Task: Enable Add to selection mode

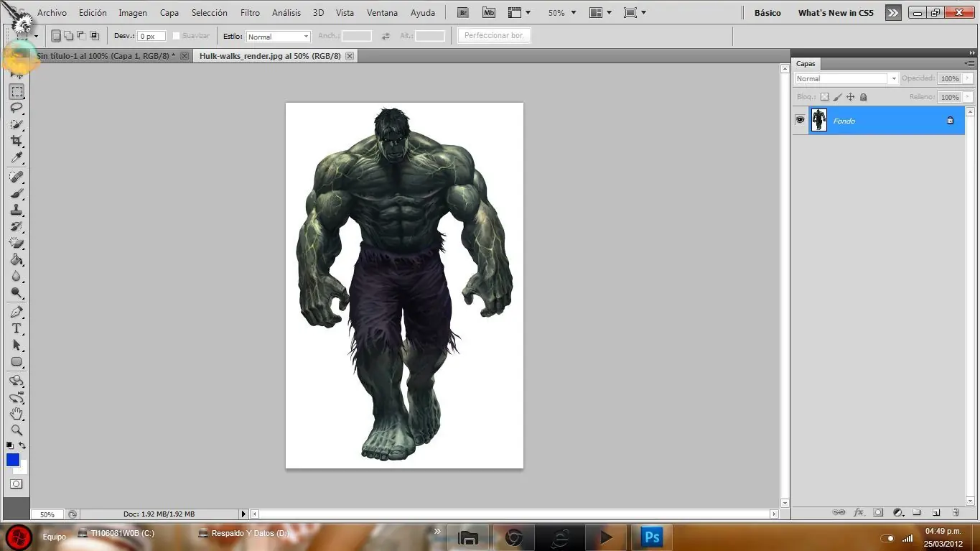Action: click(x=68, y=36)
